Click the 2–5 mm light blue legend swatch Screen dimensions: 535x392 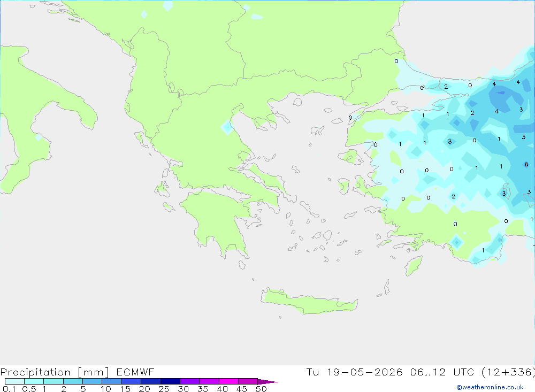[73, 381]
